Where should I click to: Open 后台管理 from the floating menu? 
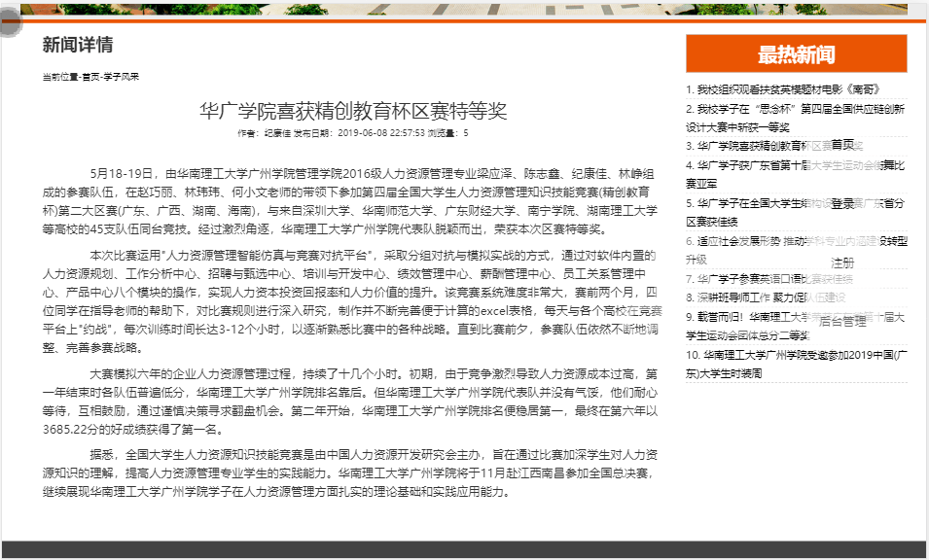click(x=842, y=321)
